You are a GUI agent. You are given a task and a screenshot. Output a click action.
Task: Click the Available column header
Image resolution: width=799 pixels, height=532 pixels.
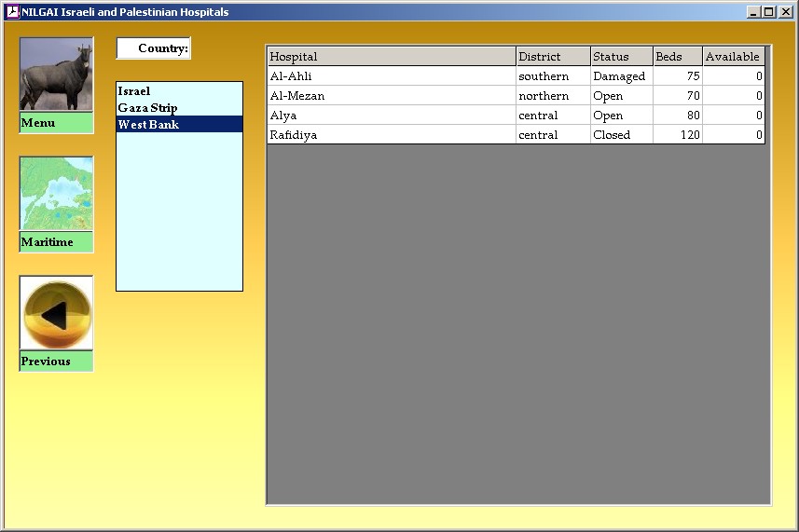pos(733,57)
